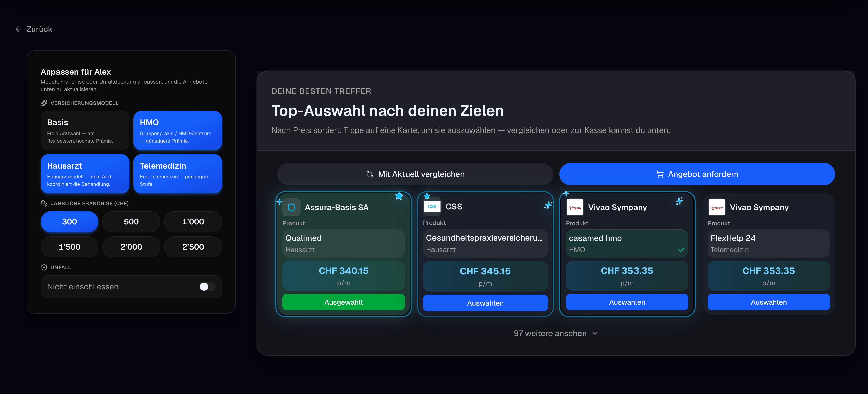Image resolution: width=868 pixels, height=394 pixels.
Task: Click the Qualimed product box
Action: point(344,244)
